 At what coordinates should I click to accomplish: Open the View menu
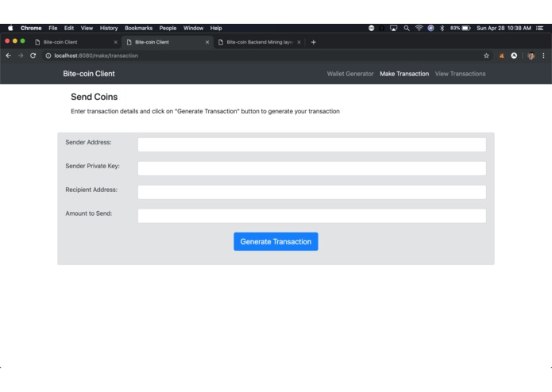pos(87,28)
